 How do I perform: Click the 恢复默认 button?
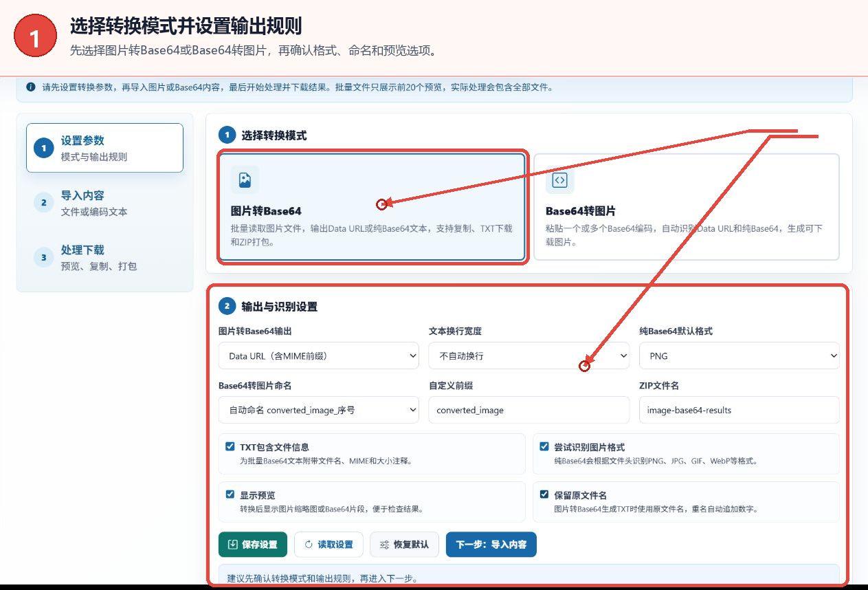404,545
